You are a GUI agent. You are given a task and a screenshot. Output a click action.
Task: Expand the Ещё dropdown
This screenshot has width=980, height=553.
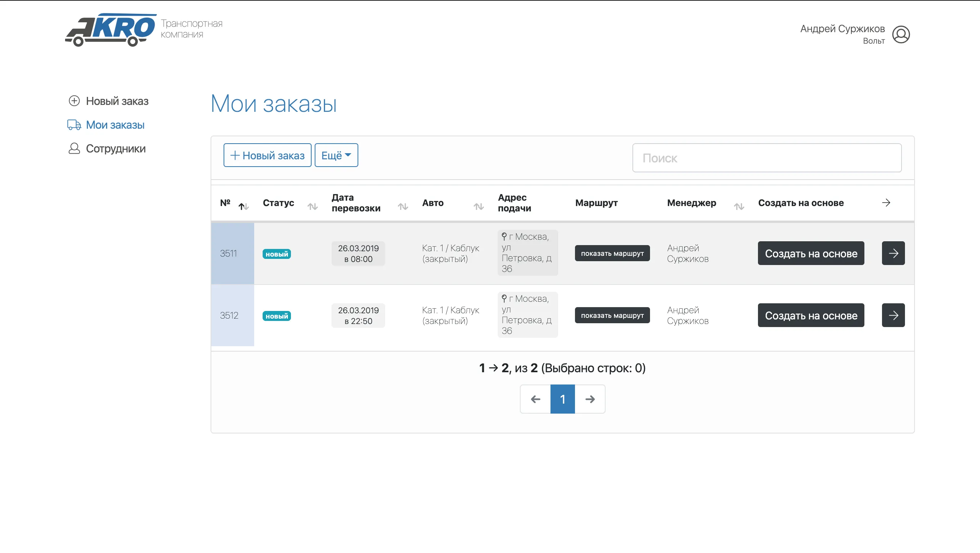(336, 155)
